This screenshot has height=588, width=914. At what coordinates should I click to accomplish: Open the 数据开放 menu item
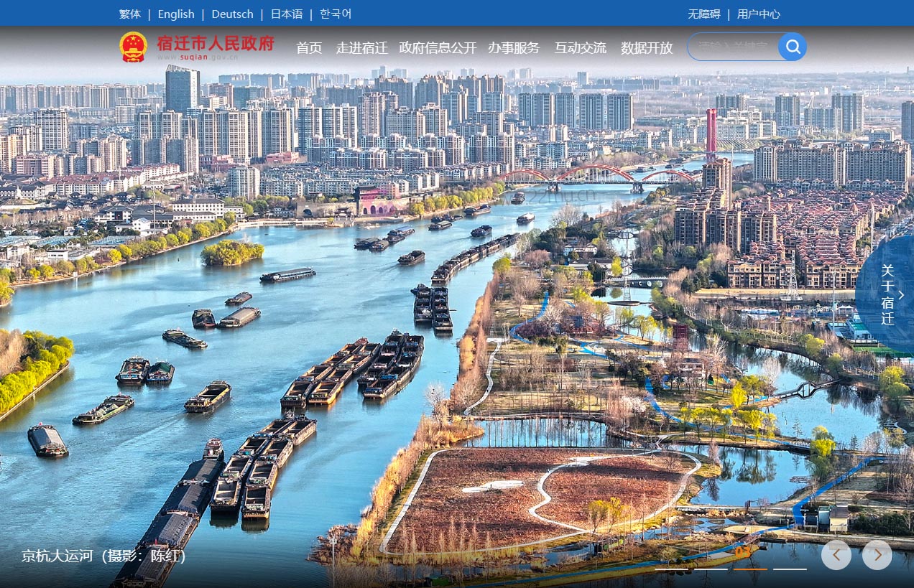(647, 48)
